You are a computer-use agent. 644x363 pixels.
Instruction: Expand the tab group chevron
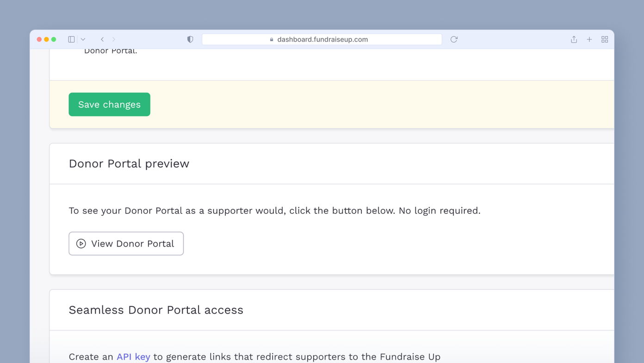click(x=82, y=39)
